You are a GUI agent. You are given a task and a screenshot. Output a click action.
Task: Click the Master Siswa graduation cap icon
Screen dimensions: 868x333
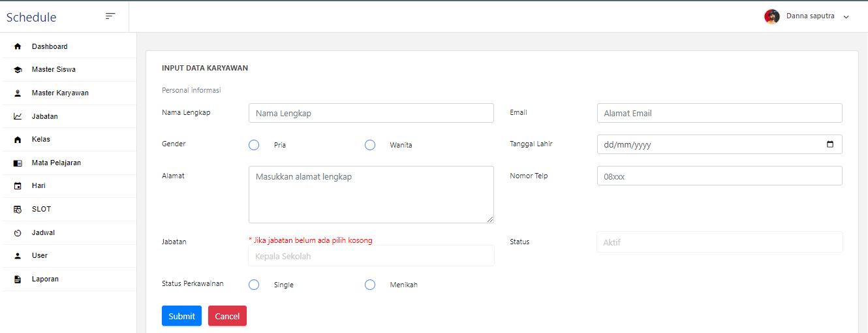click(x=18, y=70)
